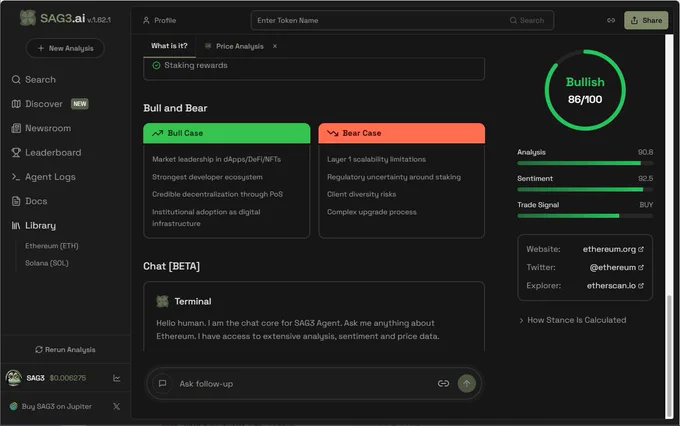Click the Ask follow-up input

(304, 383)
